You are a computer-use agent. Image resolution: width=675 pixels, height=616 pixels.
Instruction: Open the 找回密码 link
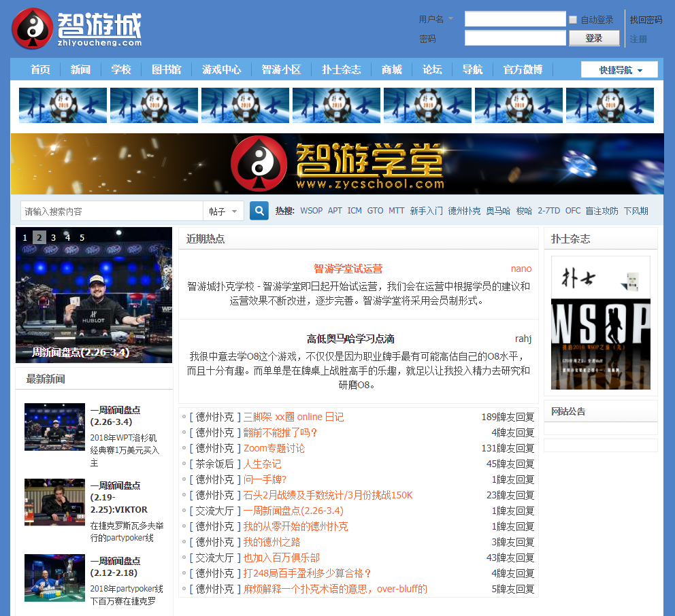pos(646,20)
